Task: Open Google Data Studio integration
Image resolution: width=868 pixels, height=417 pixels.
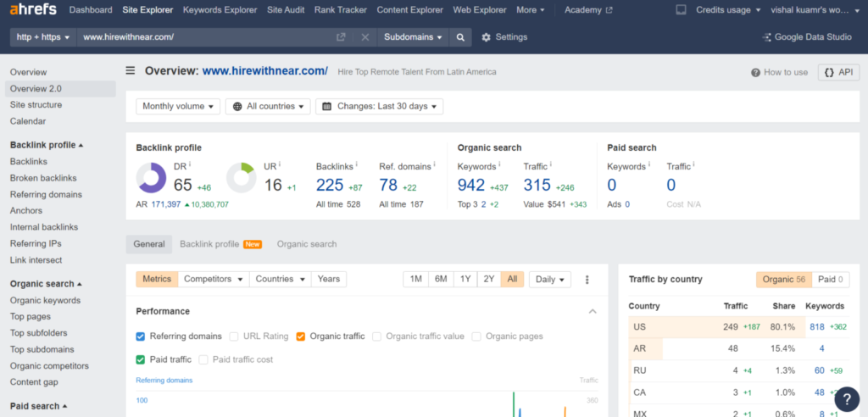Action: point(807,37)
